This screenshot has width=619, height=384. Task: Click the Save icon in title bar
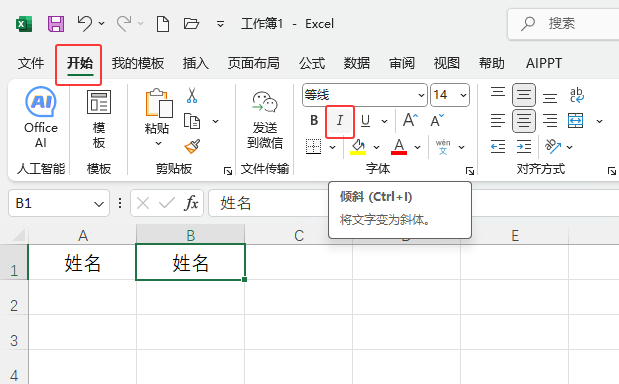56,24
